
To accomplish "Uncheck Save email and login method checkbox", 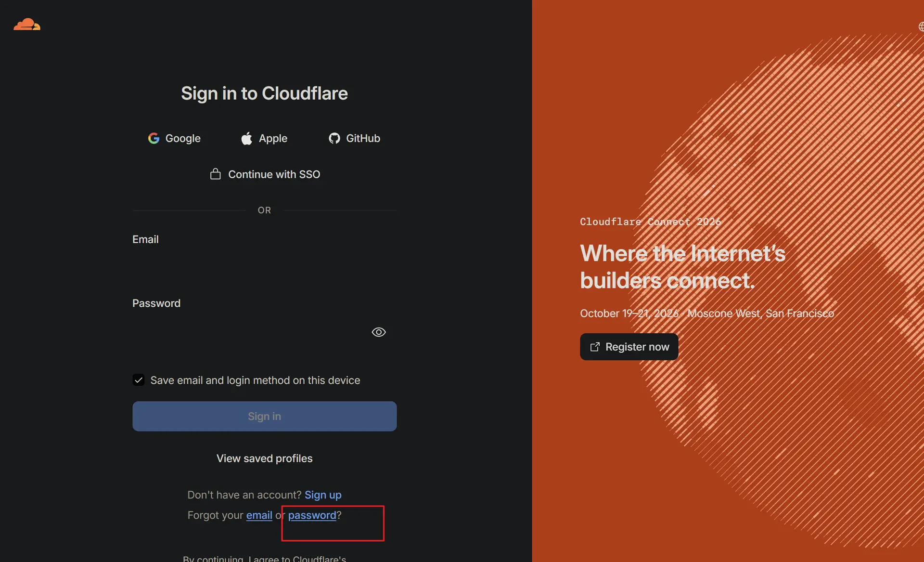I will (x=139, y=380).
